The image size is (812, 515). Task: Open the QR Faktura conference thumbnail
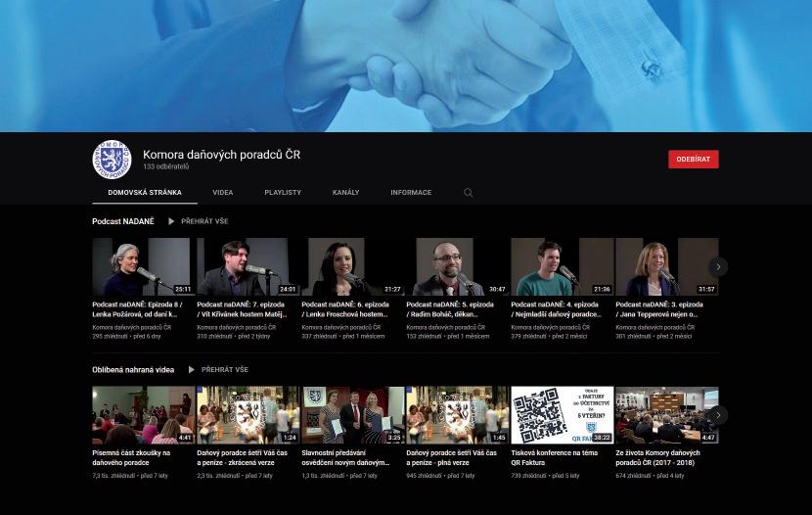tap(562, 415)
